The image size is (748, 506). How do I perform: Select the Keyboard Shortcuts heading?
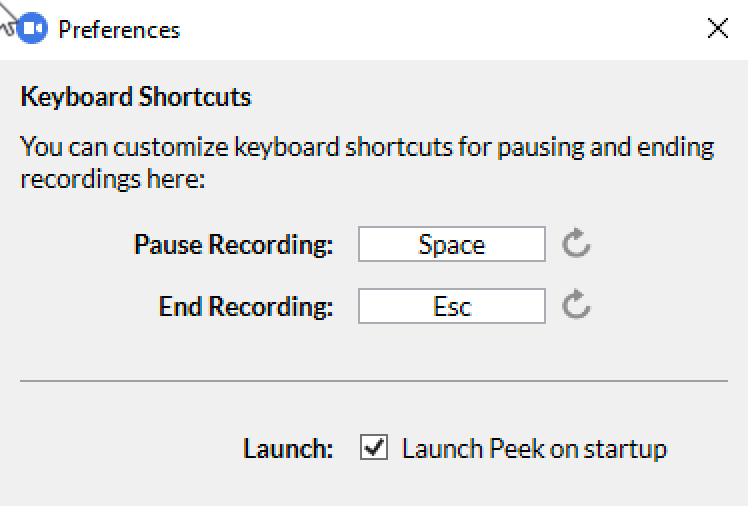[136, 97]
